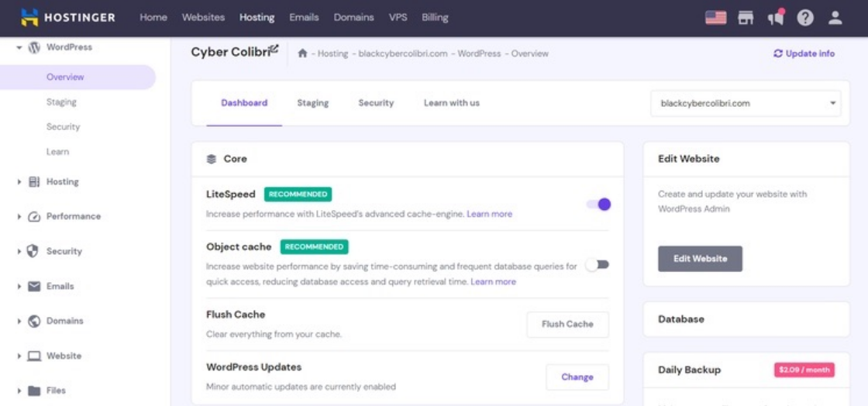
Task: Click the Hosting sidebar icon
Action: [x=34, y=181]
